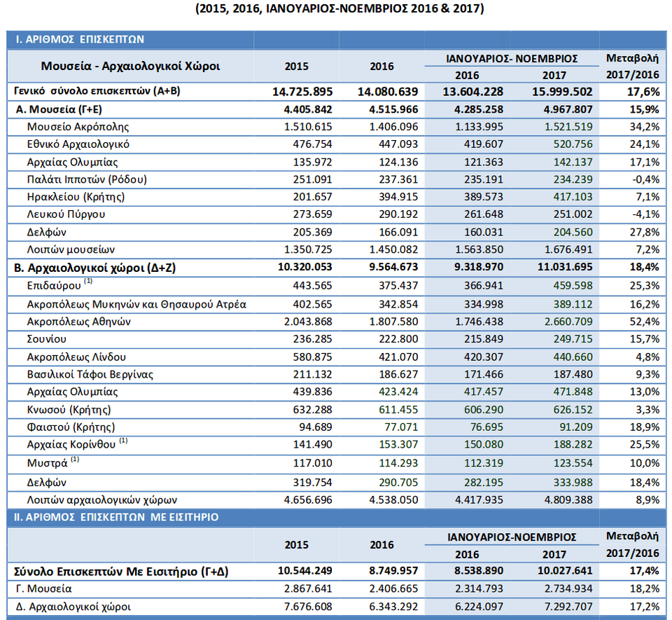
Task: Click the Βασιλικοί Τάφοι Βεργίνας row label
Action: pyautogui.click(x=90, y=374)
